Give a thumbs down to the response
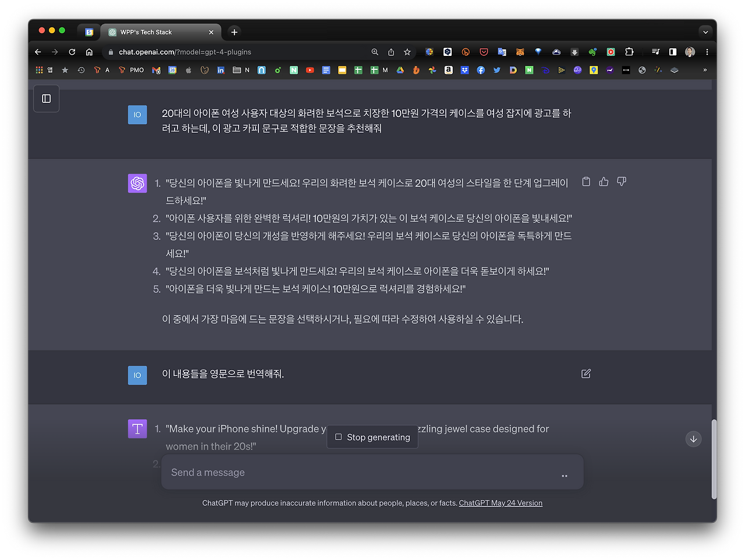Image resolution: width=745 pixels, height=560 pixels. [621, 181]
